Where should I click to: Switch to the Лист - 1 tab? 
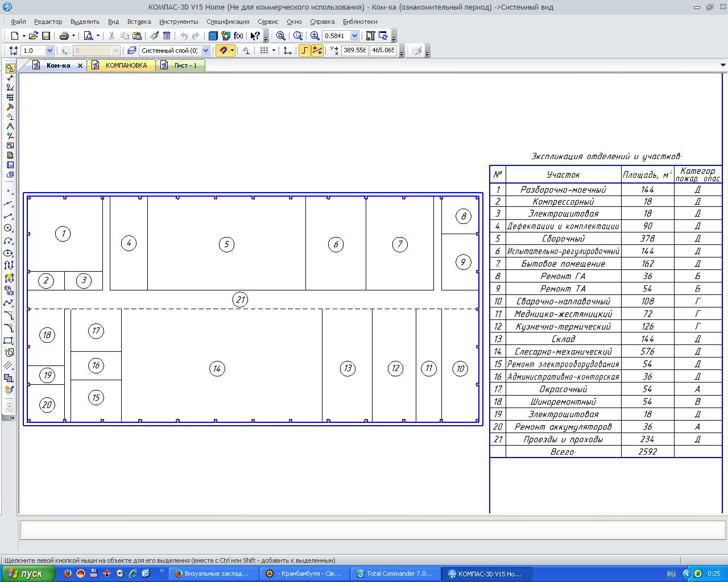pos(180,65)
